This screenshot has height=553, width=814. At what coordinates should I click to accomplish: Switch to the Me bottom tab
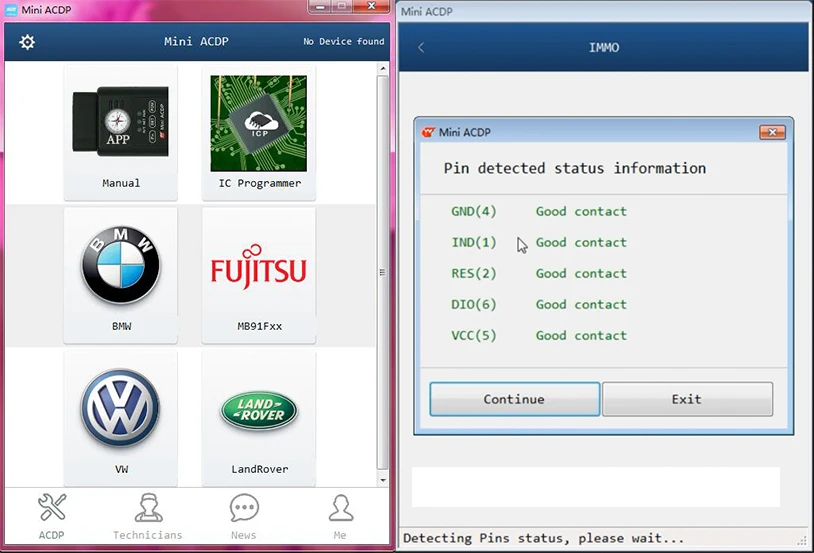[x=341, y=517]
